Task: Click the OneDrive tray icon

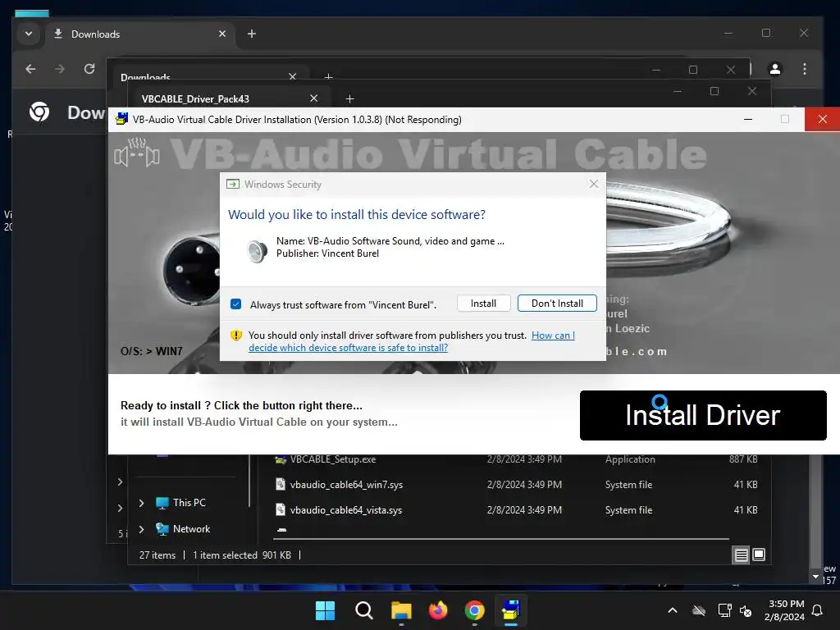Action: (699, 610)
